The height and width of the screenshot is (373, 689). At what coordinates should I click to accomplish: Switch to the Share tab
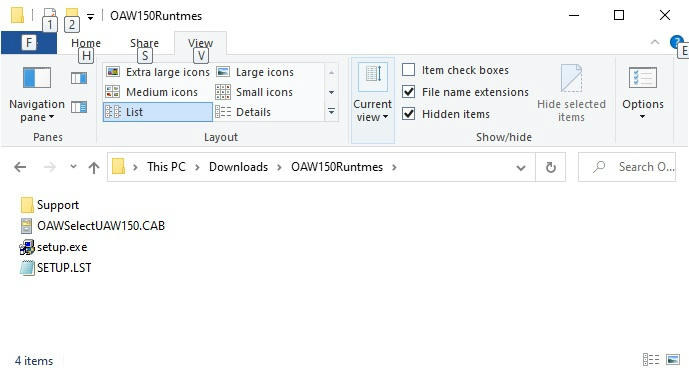pos(144,43)
